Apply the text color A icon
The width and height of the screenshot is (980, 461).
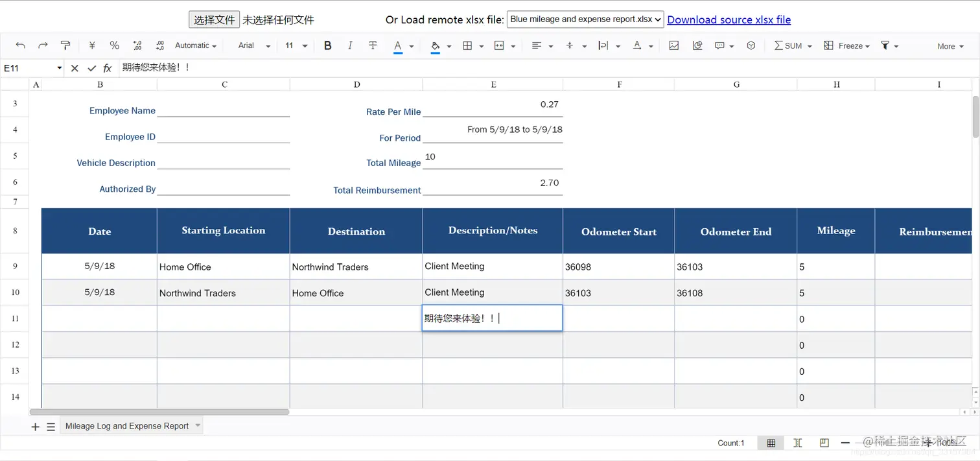click(398, 46)
